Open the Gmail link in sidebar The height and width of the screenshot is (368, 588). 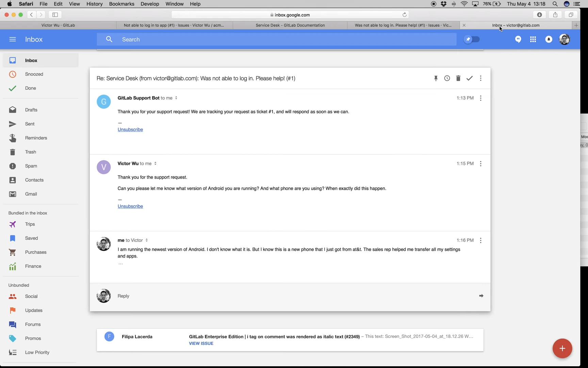click(x=41, y=194)
